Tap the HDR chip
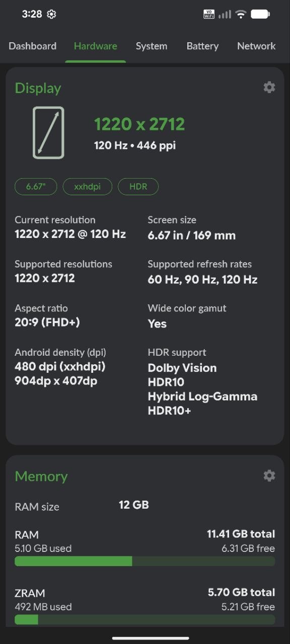This screenshot has height=644, width=290. click(138, 186)
